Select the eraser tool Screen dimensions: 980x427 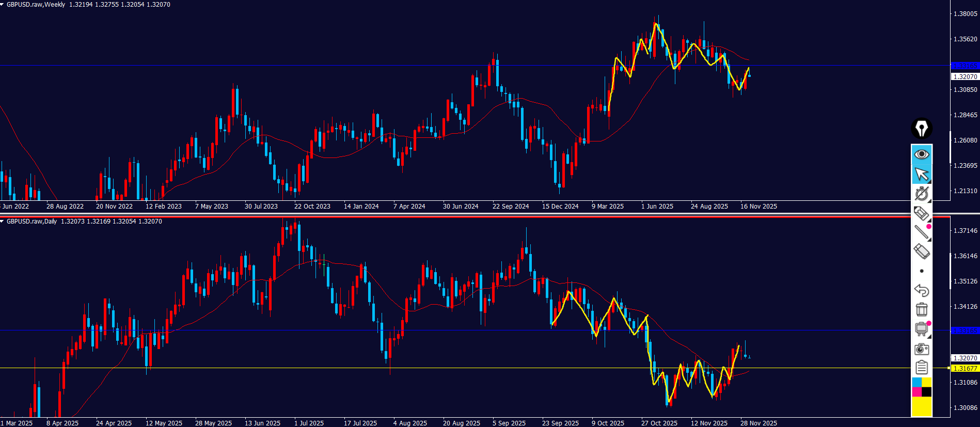(x=921, y=251)
